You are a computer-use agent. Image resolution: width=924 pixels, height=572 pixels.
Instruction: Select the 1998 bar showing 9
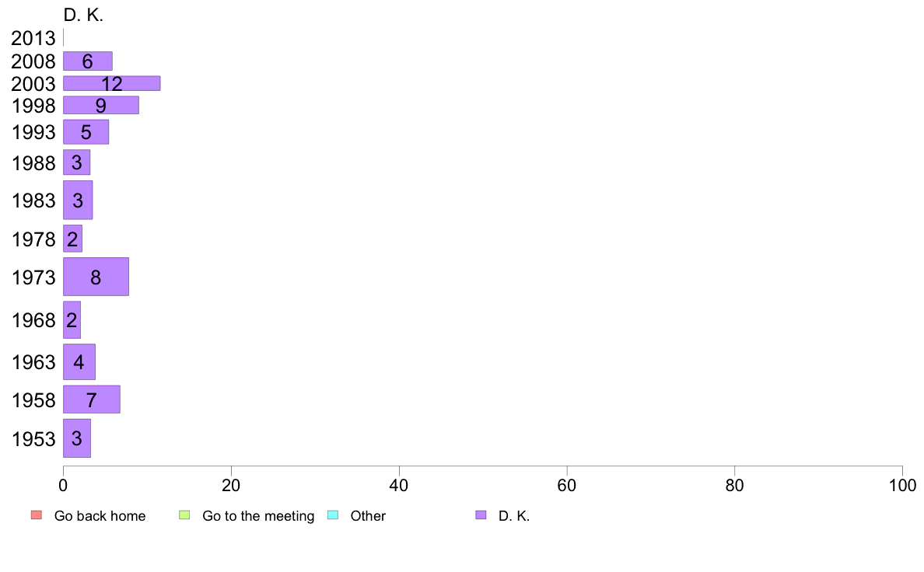pos(101,106)
